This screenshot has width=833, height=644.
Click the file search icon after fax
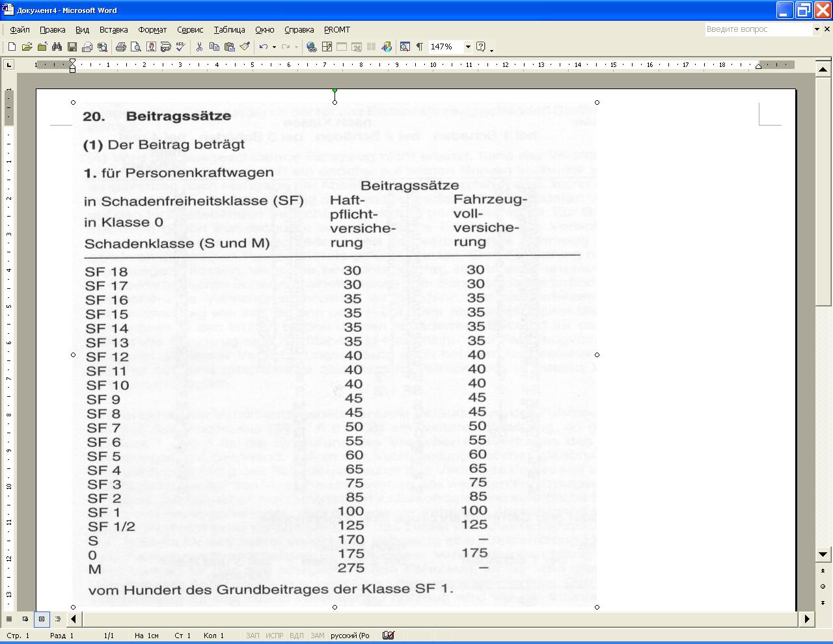tap(102, 47)
